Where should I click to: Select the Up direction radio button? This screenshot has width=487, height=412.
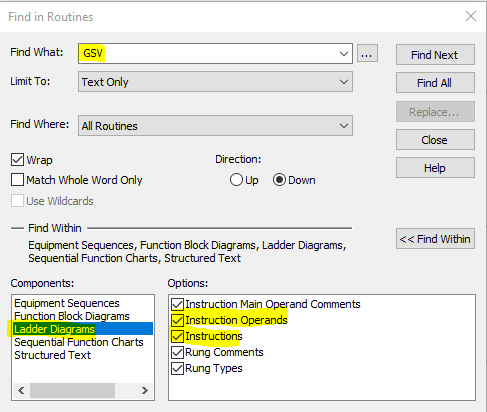click(x=236, y=180)
